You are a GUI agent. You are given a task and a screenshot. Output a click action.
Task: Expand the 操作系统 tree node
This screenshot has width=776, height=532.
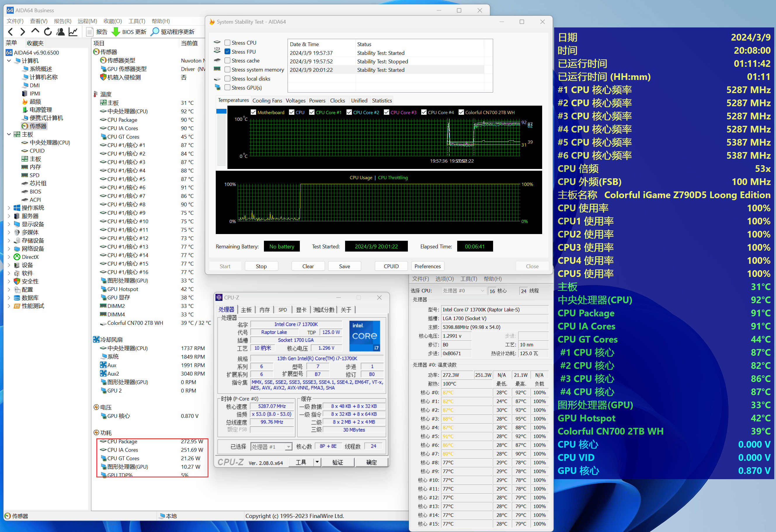pos(9,208)
